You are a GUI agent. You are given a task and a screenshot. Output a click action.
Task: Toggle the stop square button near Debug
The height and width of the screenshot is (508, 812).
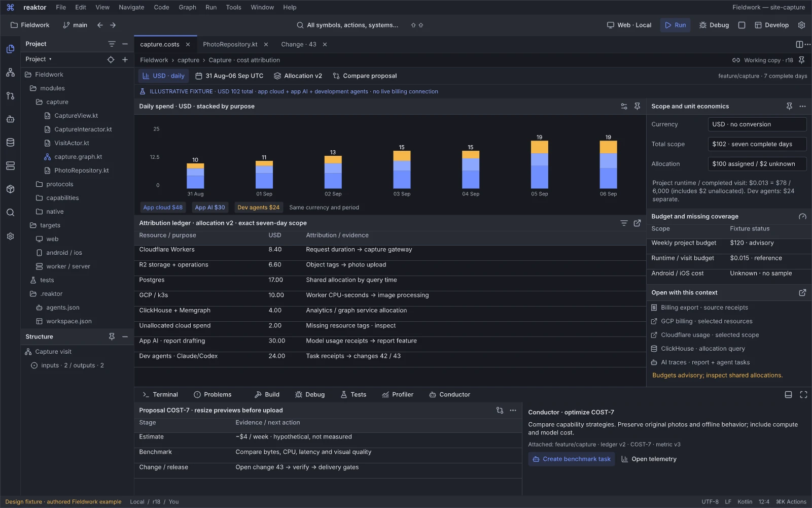(x=742, y=25)
